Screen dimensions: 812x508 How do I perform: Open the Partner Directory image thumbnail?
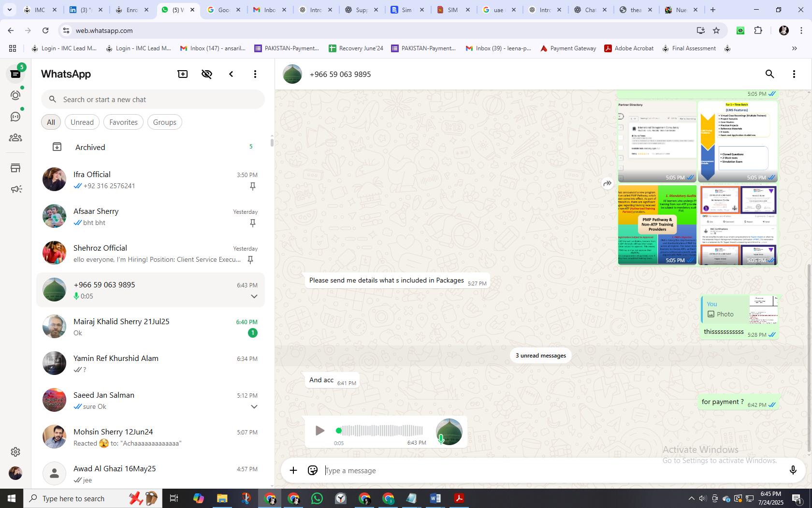click(x=657, y=142)
